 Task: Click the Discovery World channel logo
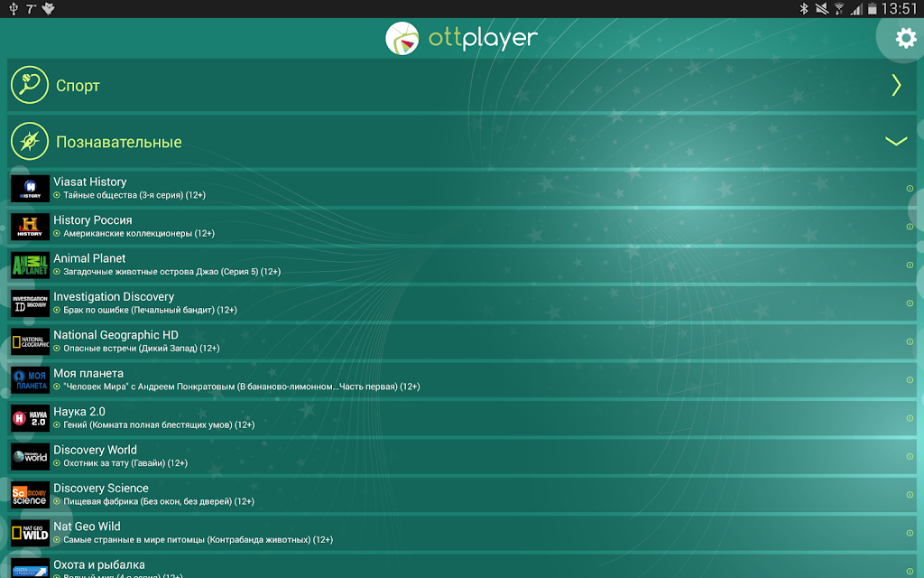pos(30,457)
